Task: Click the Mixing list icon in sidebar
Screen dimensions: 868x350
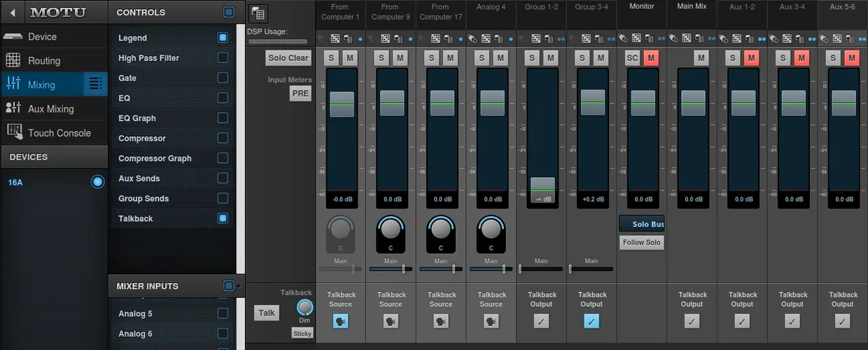Action: [x=96, y=85]
